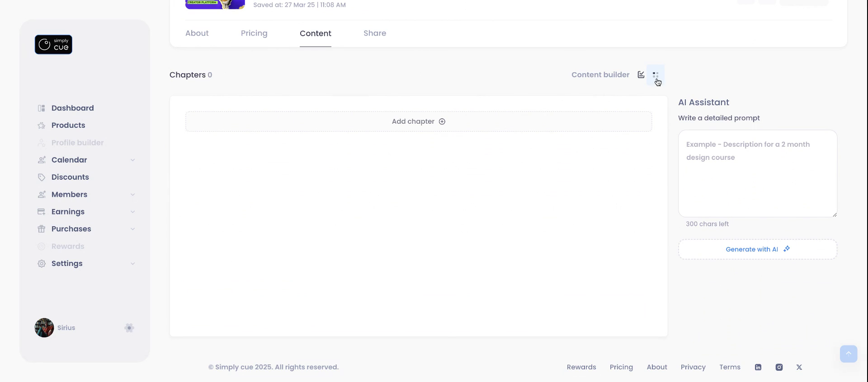The image size is (868, 382).
Task: Click the Simply Cue logo
Action: click(53, 45)
